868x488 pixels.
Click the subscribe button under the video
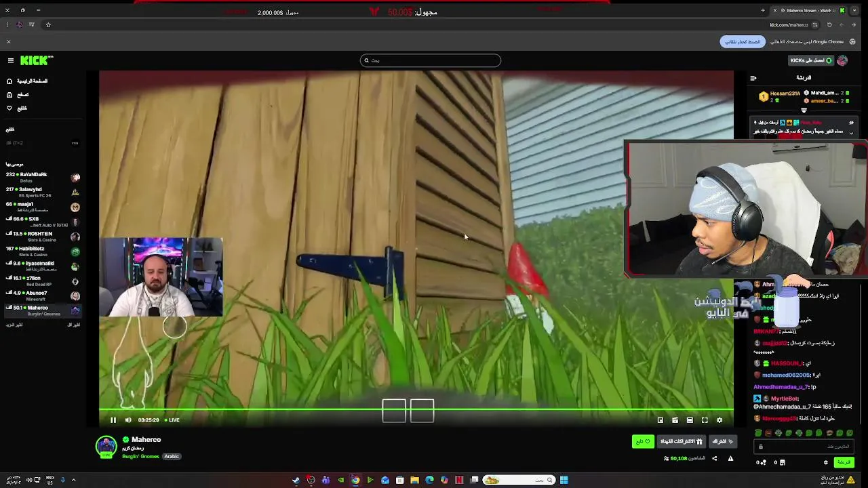(722, 442)
